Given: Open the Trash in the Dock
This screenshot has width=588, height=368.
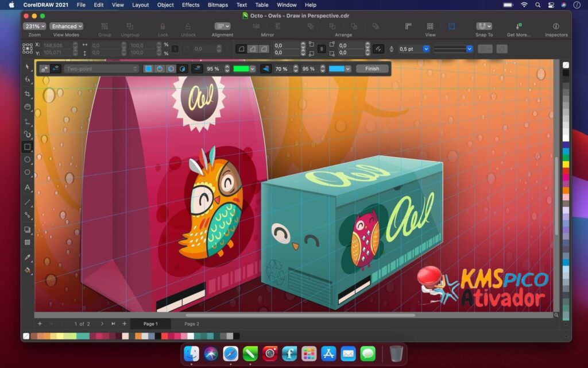Looking at the screenshot, I should pyautogui.click(x=396, y=354).
